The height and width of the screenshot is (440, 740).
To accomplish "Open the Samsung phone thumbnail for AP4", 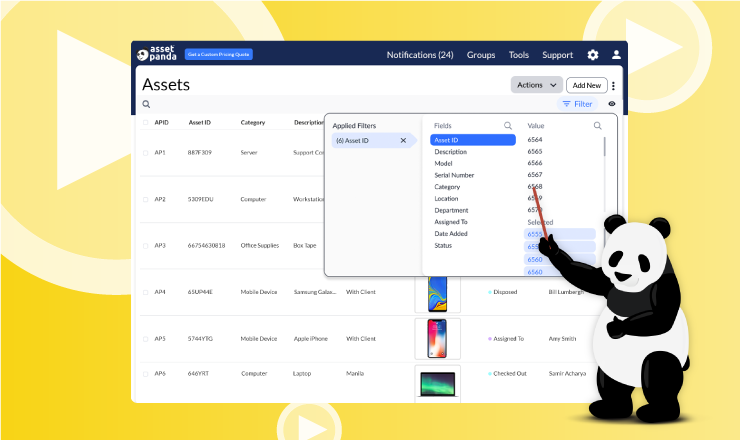I will coord(437,294).
